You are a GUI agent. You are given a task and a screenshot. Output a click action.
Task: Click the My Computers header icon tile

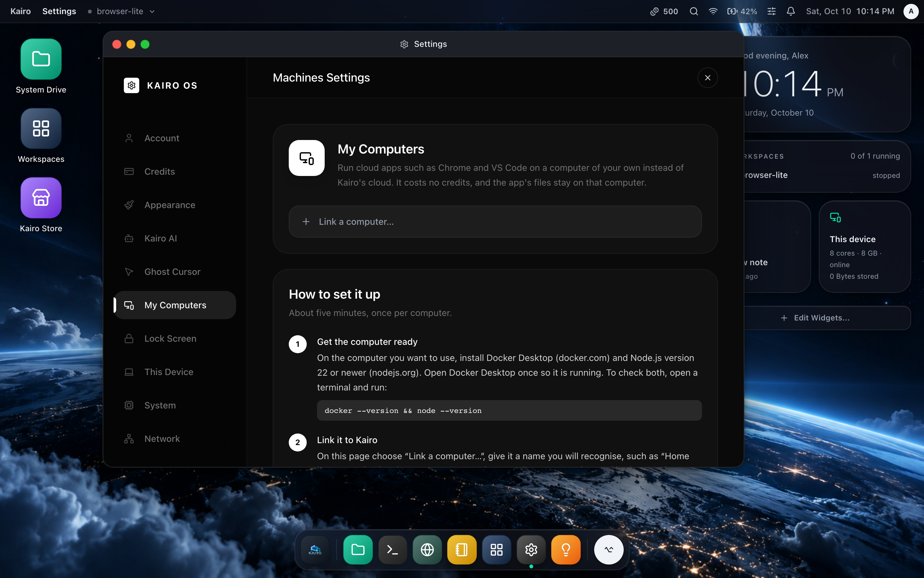coord(307,158)
